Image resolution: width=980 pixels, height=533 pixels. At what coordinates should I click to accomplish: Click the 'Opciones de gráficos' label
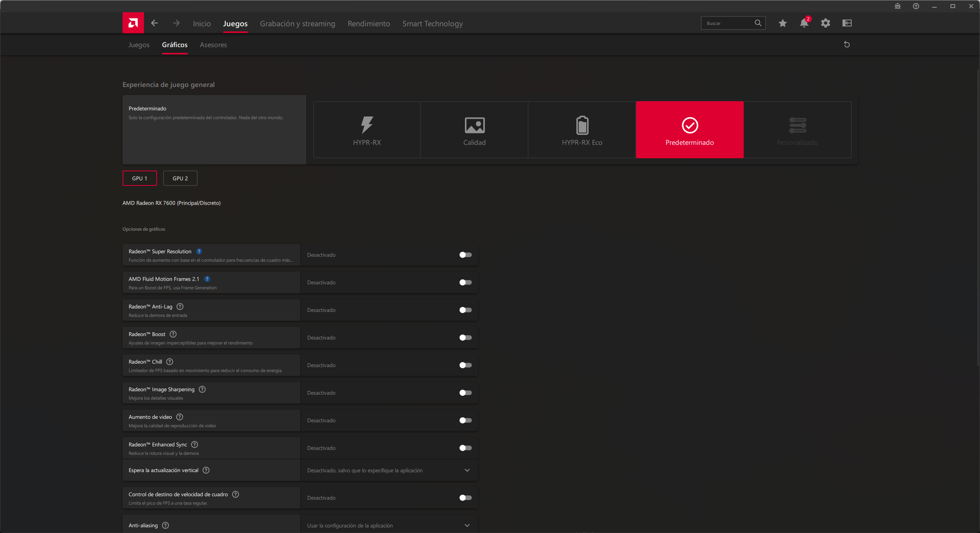(144, 229)
